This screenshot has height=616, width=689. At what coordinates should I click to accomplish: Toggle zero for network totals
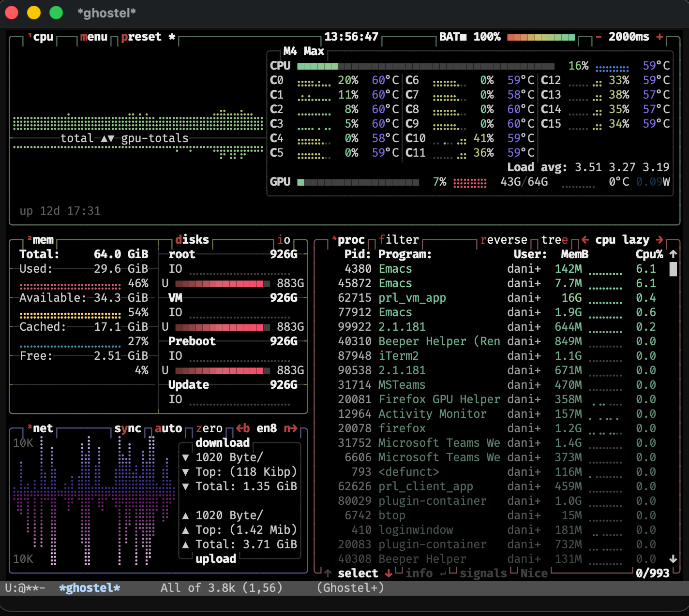pyautogui.click(x=209, y=428)
